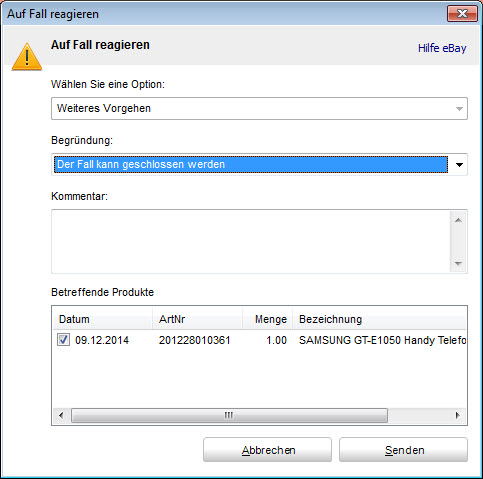This screenshot has width=483, height=479.
Task: Click the yellow warning triangle icon
Action: point(27,57)
